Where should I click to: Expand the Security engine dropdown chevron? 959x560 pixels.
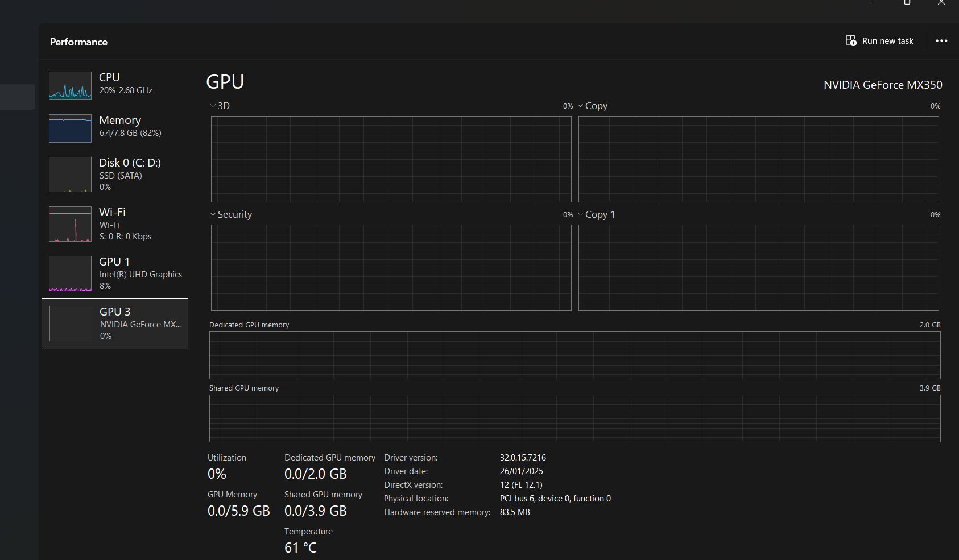coord(213,214)
